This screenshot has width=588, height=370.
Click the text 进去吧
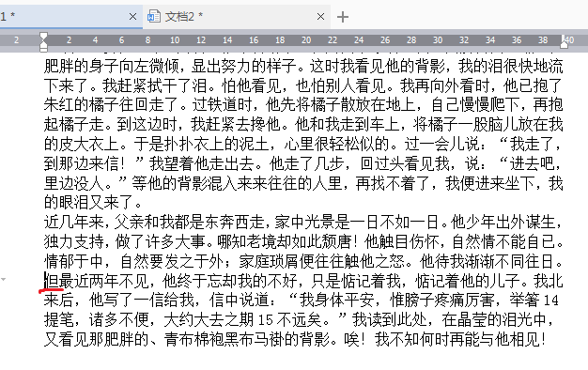coord(532,163)
